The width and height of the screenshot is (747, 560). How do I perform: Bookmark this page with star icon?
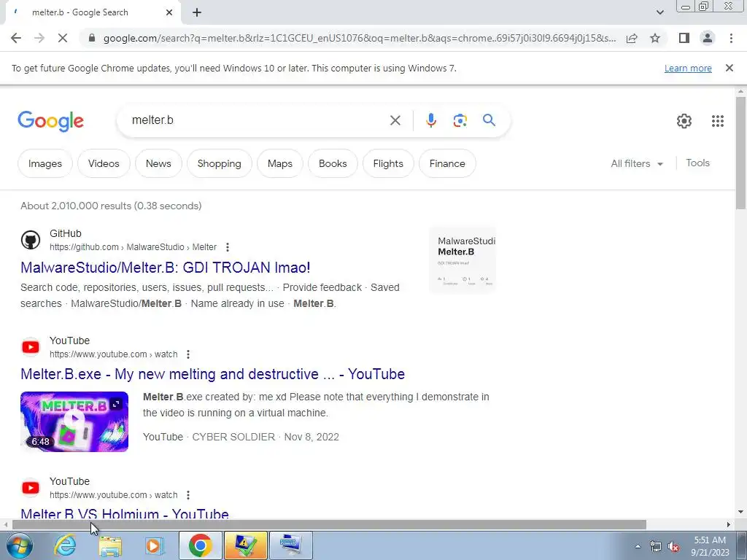coord(655,38)
